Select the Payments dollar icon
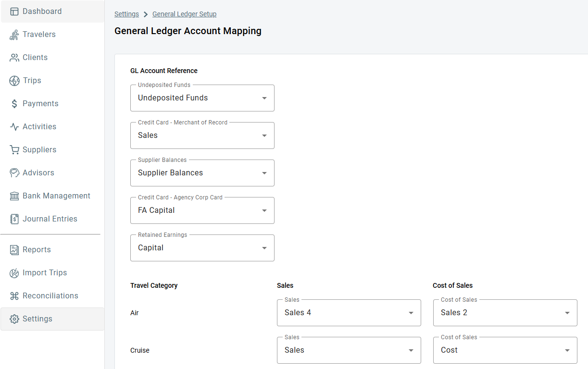Screen dimensions: 588x369 (14, 103)
